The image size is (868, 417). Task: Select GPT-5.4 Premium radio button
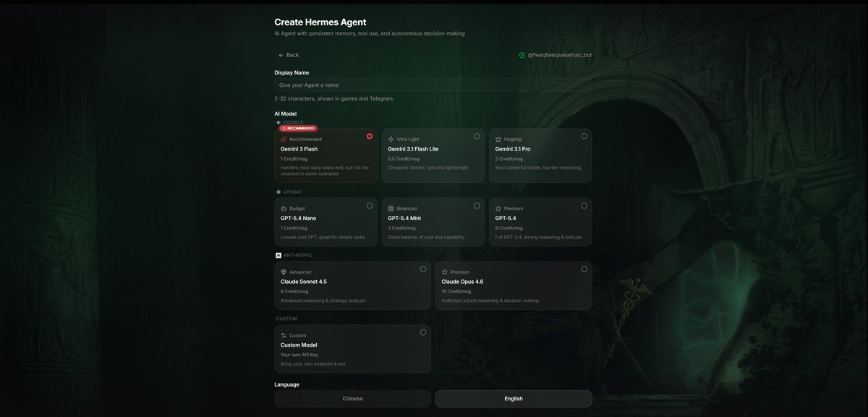(584, 206)
